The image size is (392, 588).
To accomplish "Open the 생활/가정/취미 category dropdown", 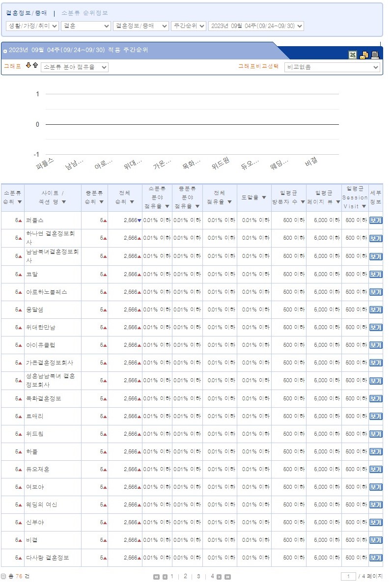I will (32, 26).
